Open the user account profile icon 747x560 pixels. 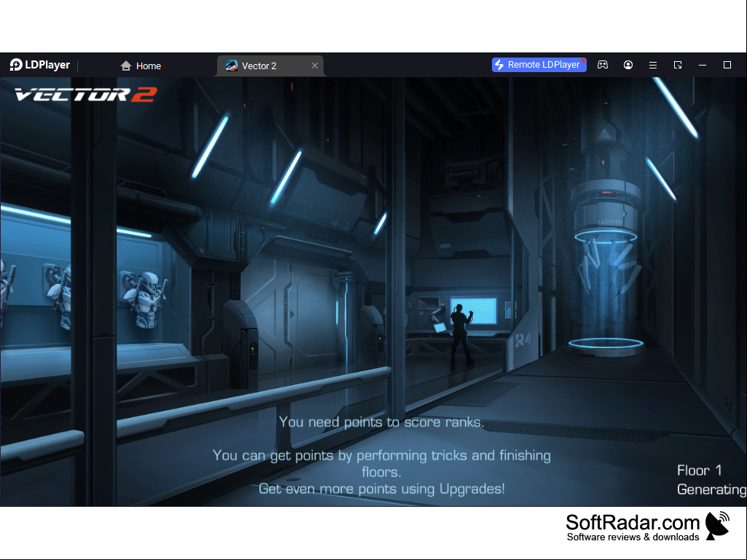tap(628, 65)
